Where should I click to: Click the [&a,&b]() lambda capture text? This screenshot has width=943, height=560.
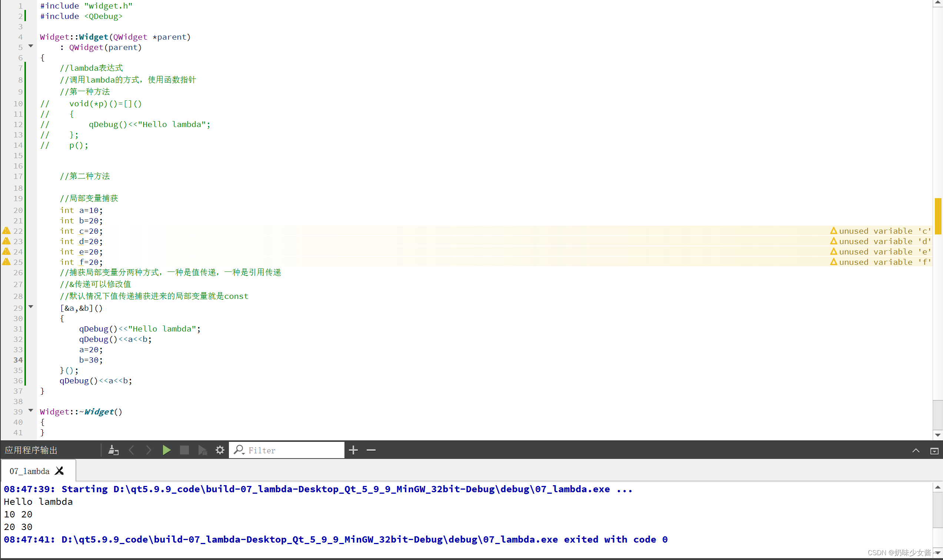(x=81, y=308)
